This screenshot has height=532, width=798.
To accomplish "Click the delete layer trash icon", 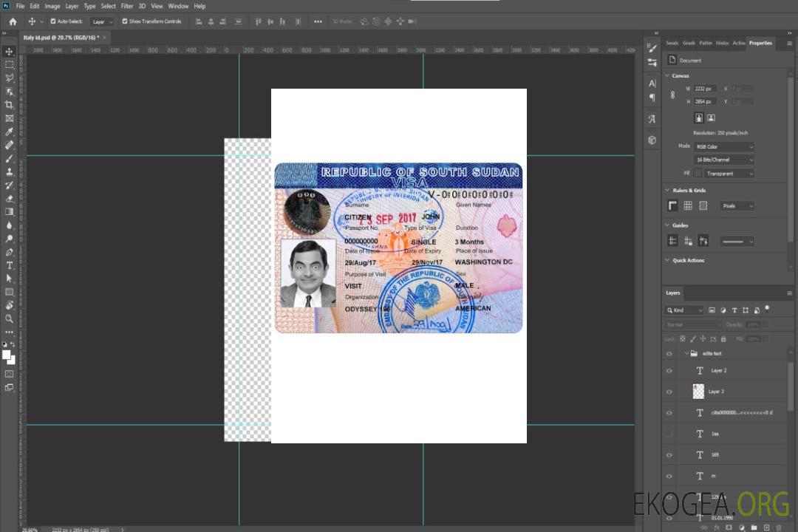I will 779,528.
